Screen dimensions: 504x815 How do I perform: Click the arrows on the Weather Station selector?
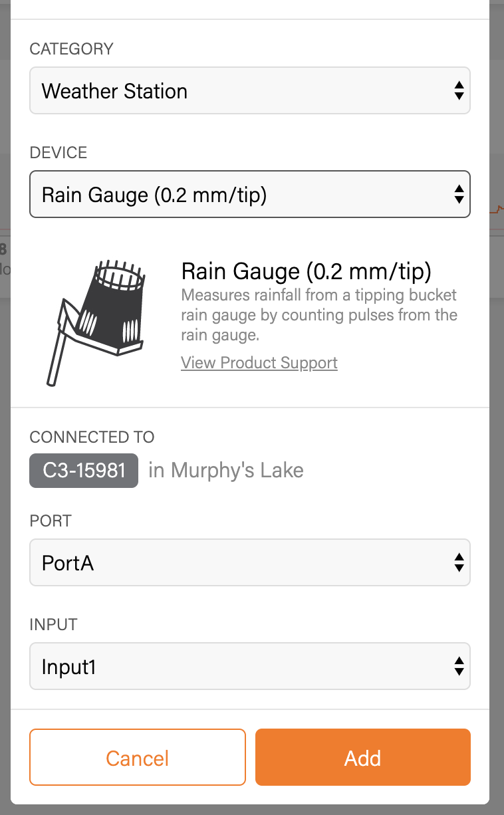pyautogui.click(x=458, y=90)
